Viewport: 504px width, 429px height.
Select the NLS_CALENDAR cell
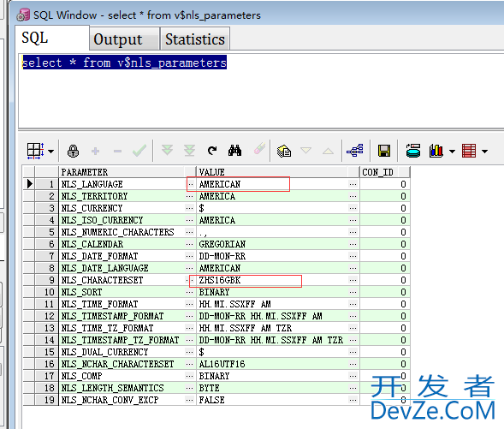[x=127, y=244]
